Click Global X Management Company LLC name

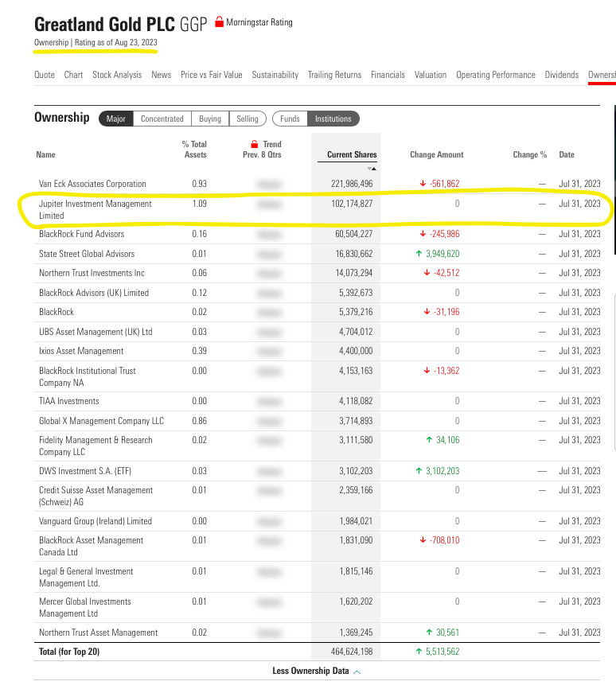pyautogui.click(x=101, y=421)
